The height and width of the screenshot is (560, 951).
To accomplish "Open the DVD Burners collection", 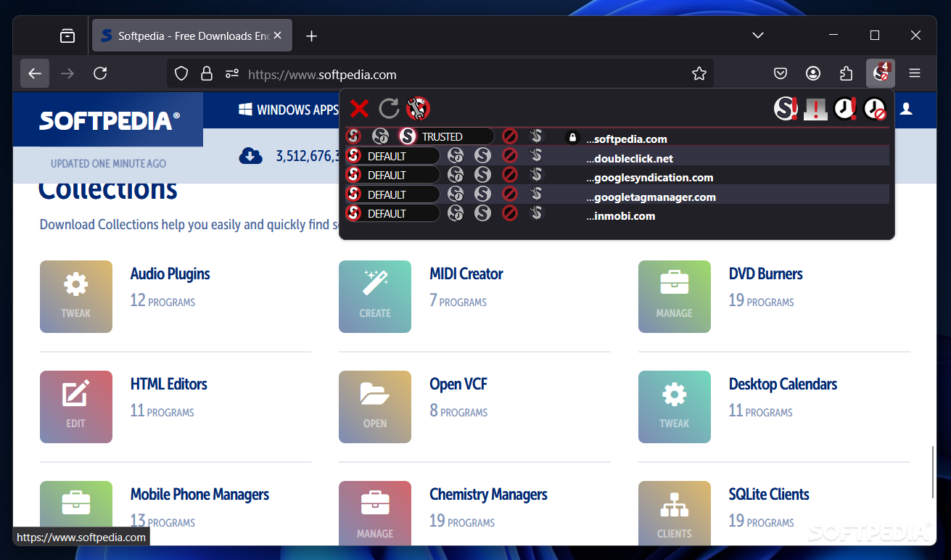I will [x=766, y=273].
